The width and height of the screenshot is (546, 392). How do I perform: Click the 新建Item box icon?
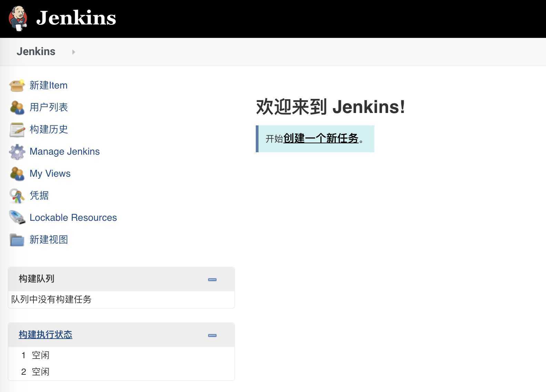click(17, 85)
